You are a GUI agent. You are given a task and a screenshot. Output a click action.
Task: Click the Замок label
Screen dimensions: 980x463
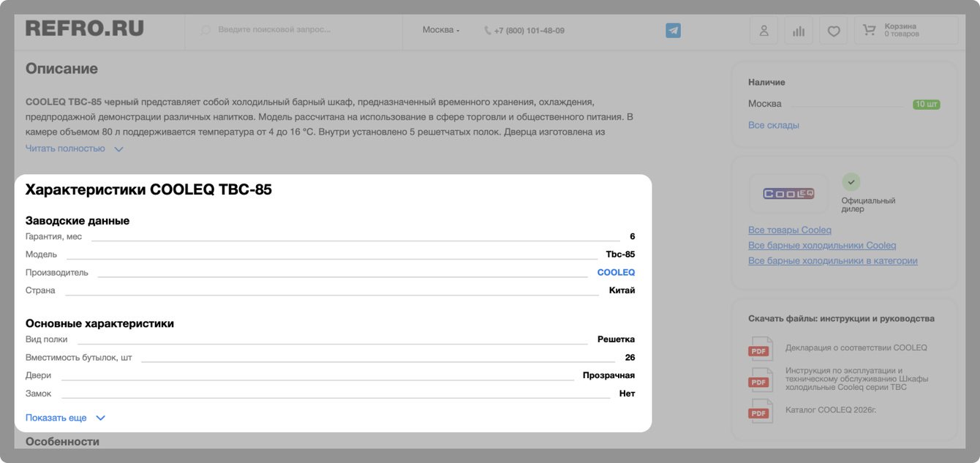(x=39, y=394)
